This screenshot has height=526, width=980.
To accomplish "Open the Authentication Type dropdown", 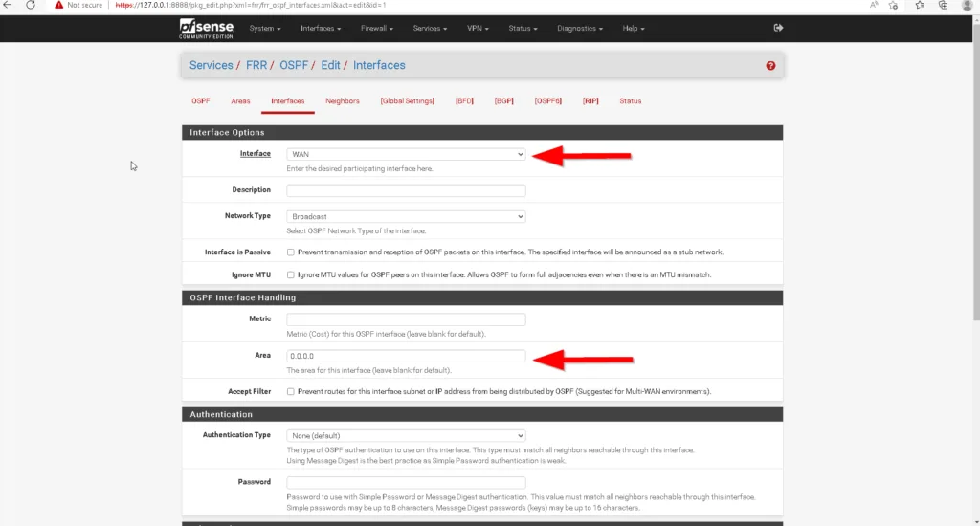I will pos(406,436).
